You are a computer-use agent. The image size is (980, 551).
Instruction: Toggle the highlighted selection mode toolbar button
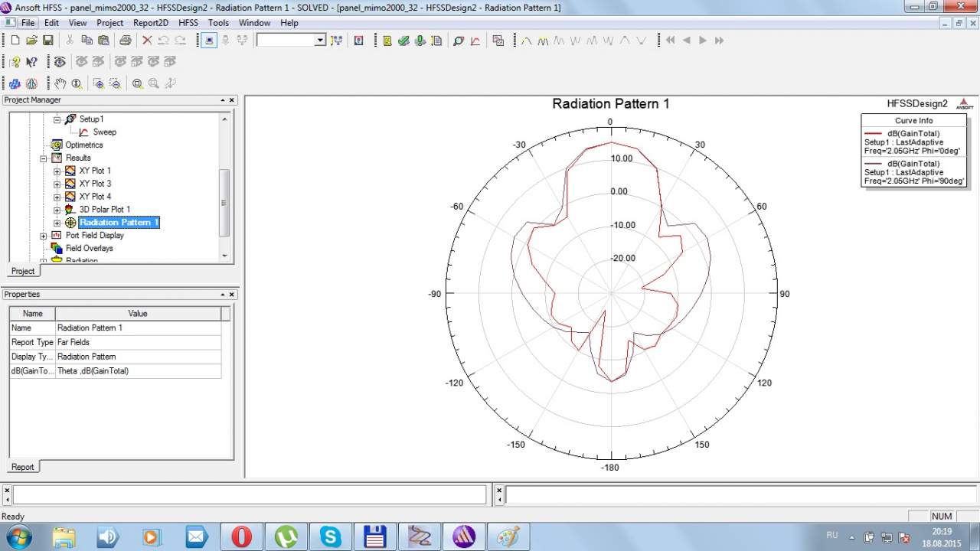[209, 41]
